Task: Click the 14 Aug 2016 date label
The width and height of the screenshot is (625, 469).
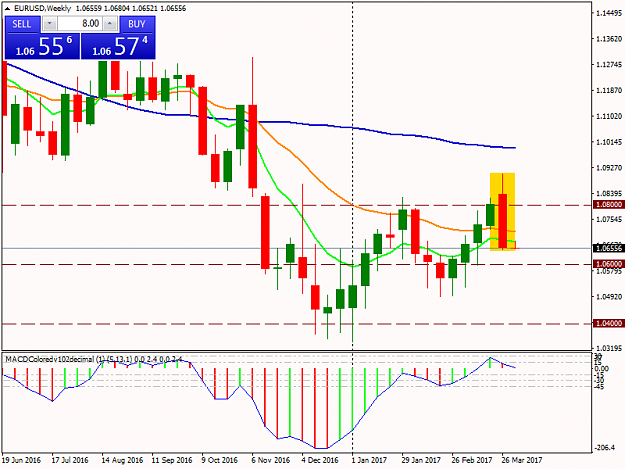Action: 122,460
